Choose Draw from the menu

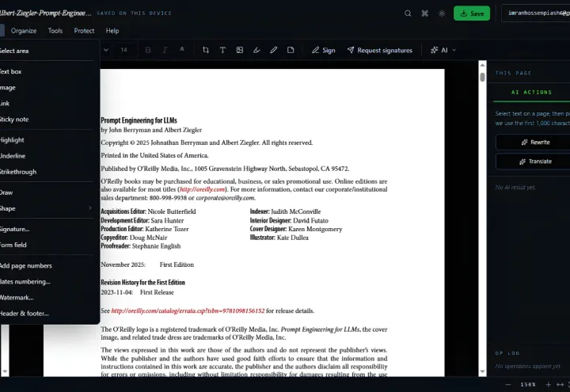point(48,192)
